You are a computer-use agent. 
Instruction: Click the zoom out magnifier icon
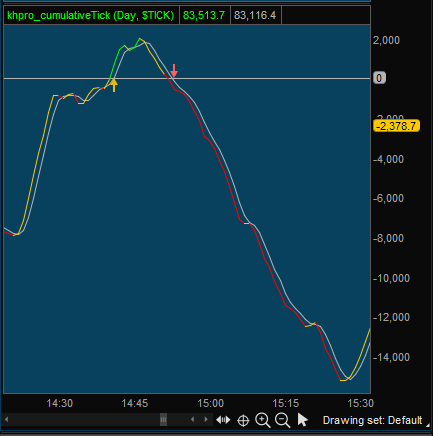coord(282,420)
